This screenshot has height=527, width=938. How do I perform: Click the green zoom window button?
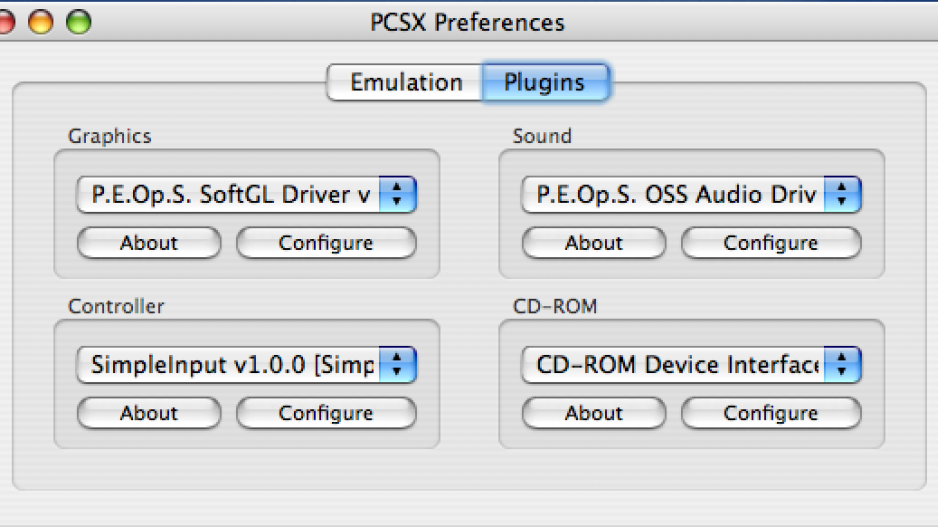78,22
